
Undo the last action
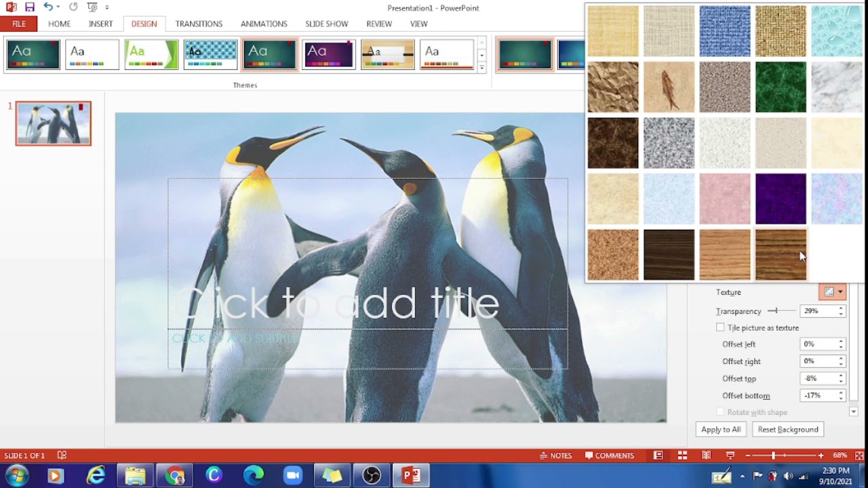tap(47, 7)
